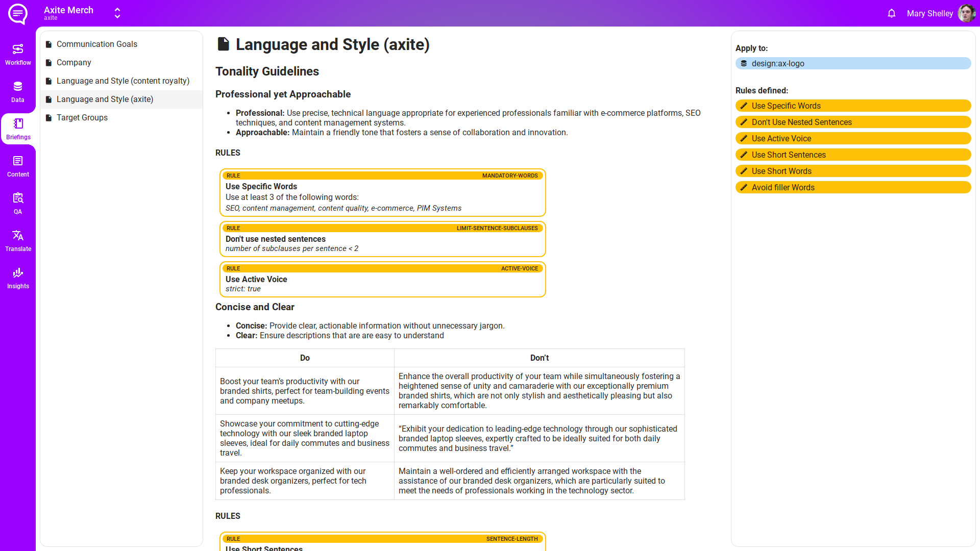Open Mary Shelley user avatar menu
980x551 pixels.
pyautogui.click(x=966, y=14)
